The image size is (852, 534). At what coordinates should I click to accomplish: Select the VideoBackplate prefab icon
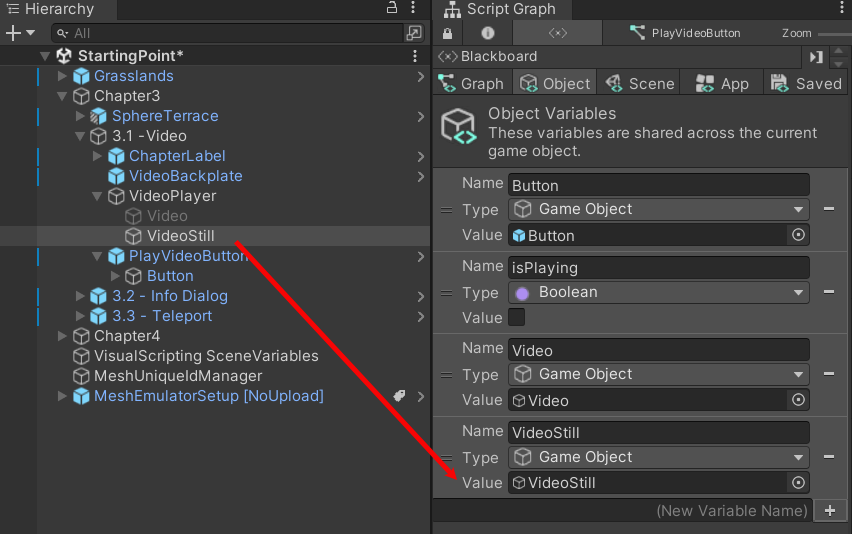tap(116, 176)
